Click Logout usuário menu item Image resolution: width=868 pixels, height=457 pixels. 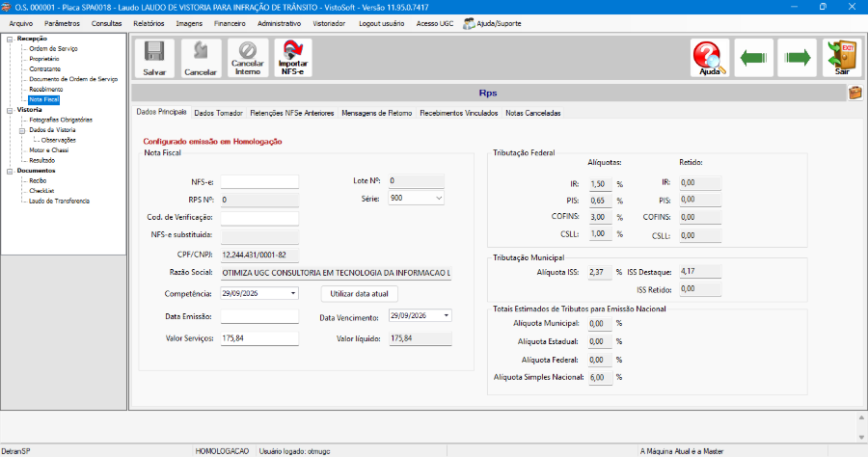pos(381,23)
